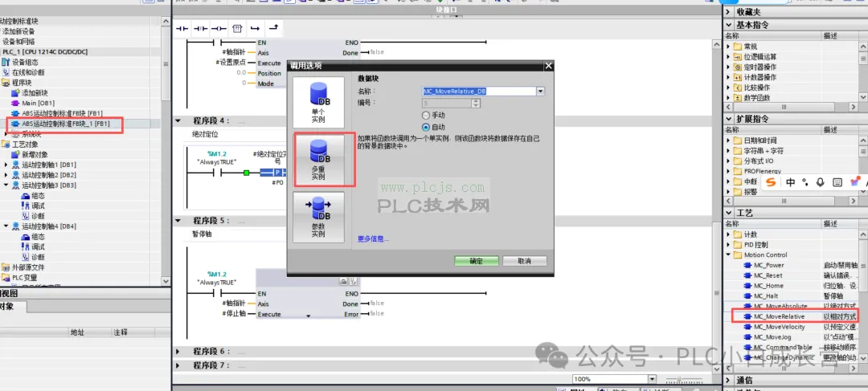Insert a normally open contact from the toolbar

coord(182,28)
